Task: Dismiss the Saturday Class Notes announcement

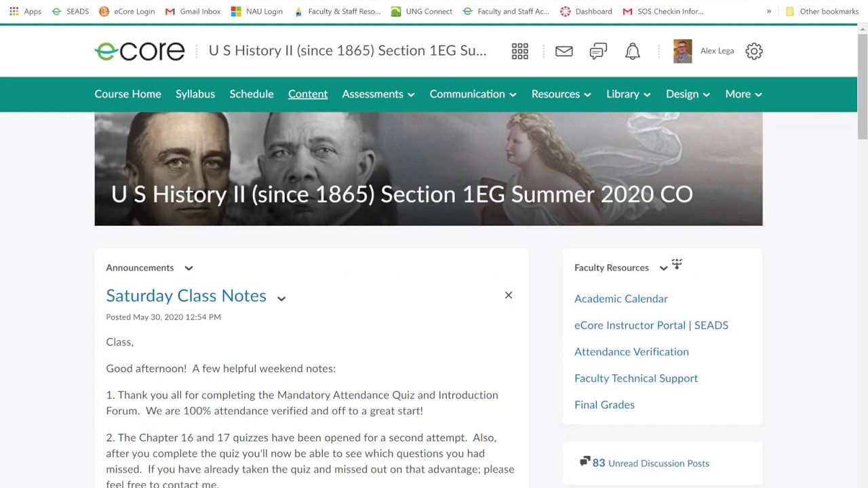Action: [508, 296]
